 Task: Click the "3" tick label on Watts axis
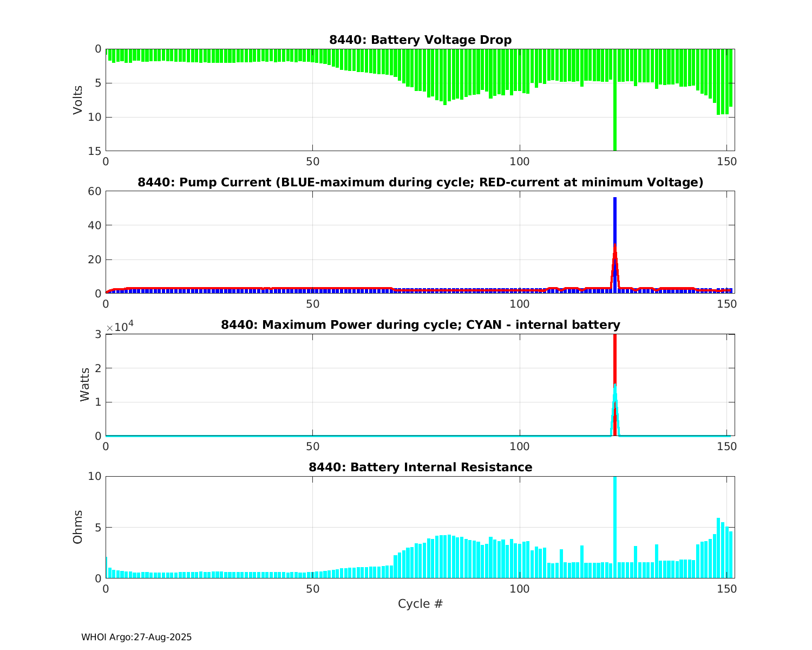click(98, 334)
